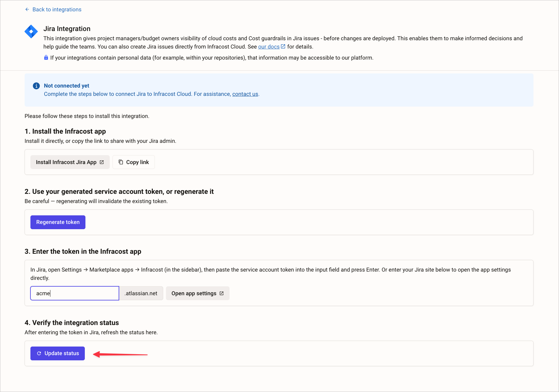This screenshot has width=559, height=392.
Task: Click the blue lock privacy icon
Action: (46, 57)
